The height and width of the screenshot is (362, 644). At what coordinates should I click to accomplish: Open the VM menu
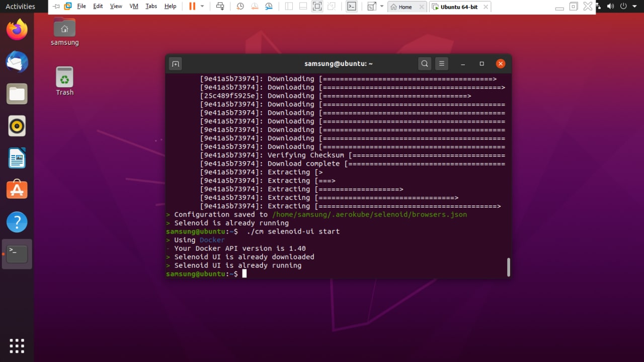coord(134,7)
